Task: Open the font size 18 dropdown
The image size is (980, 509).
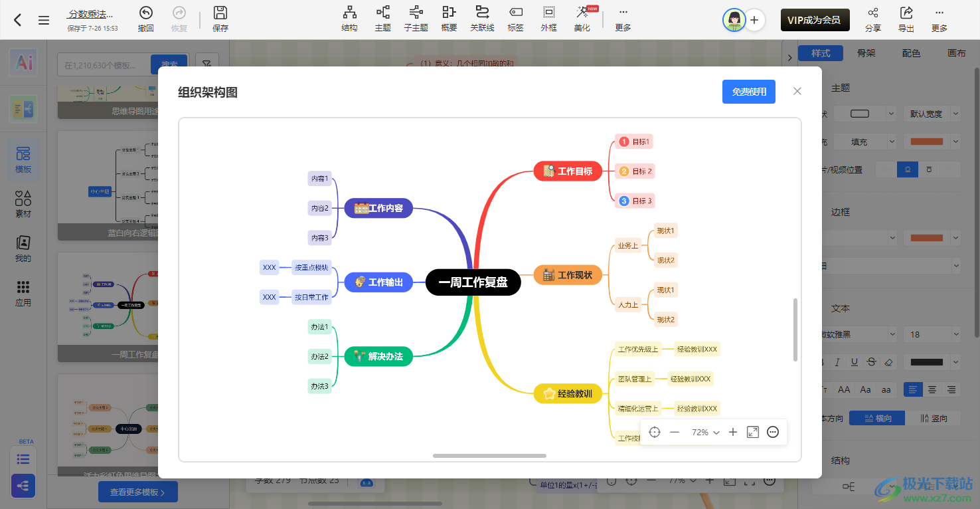Action: [x=932, y=334]
